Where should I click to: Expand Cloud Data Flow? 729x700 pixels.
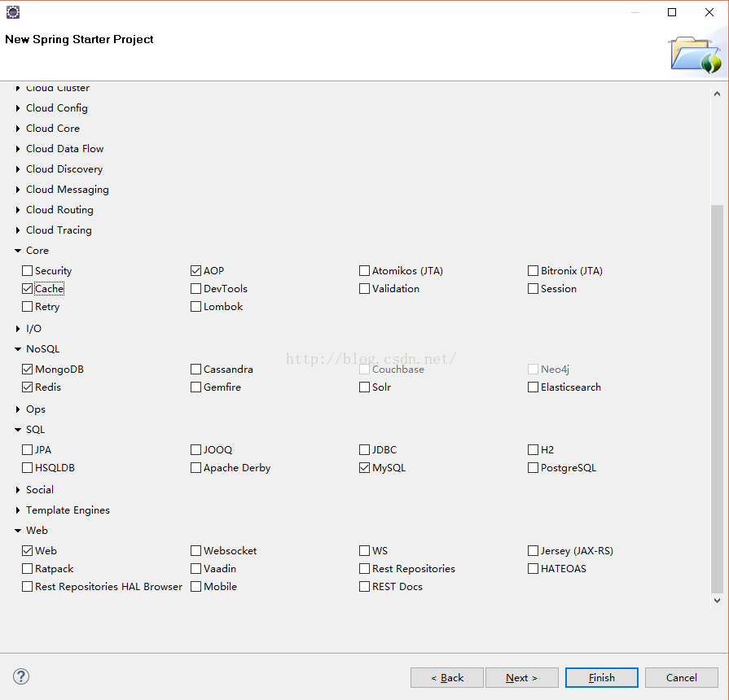pyautogui.click(x=18, y=149)
